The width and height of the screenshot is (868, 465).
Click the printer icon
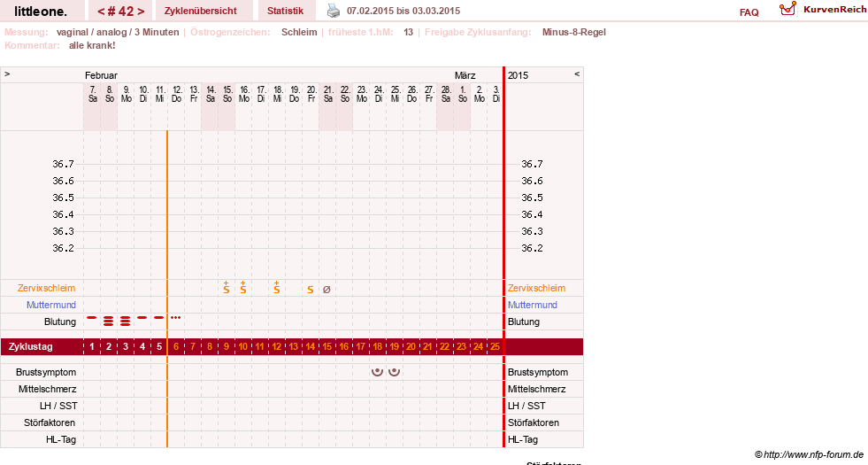[x=334, y=11]
